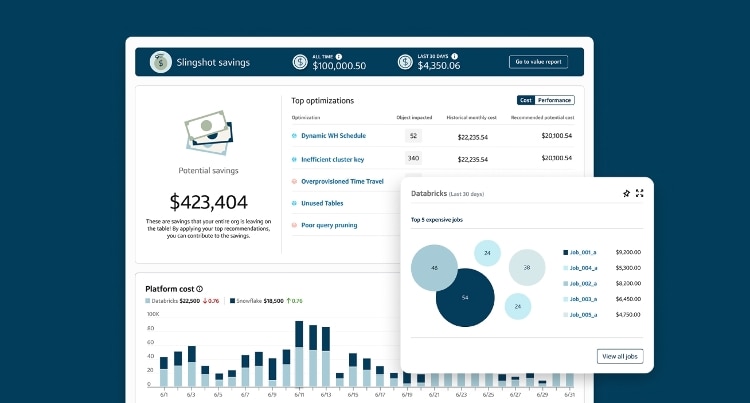
Task: Open the Platform cost info tooltip
Action: coord(200,288)
